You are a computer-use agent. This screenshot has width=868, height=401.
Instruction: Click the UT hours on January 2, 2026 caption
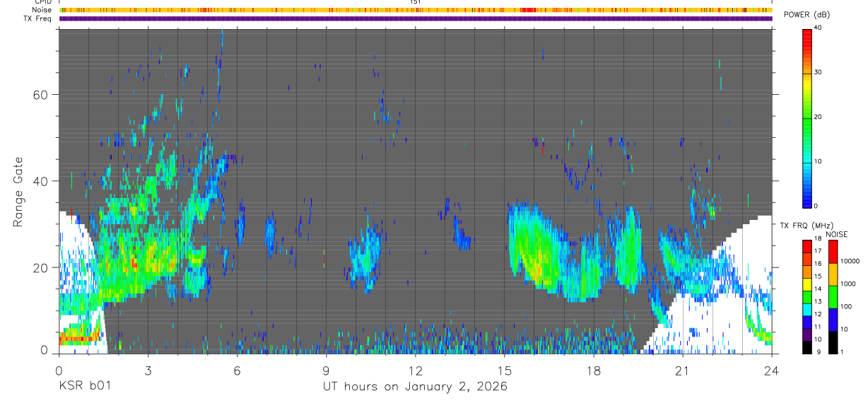(416, 387)
